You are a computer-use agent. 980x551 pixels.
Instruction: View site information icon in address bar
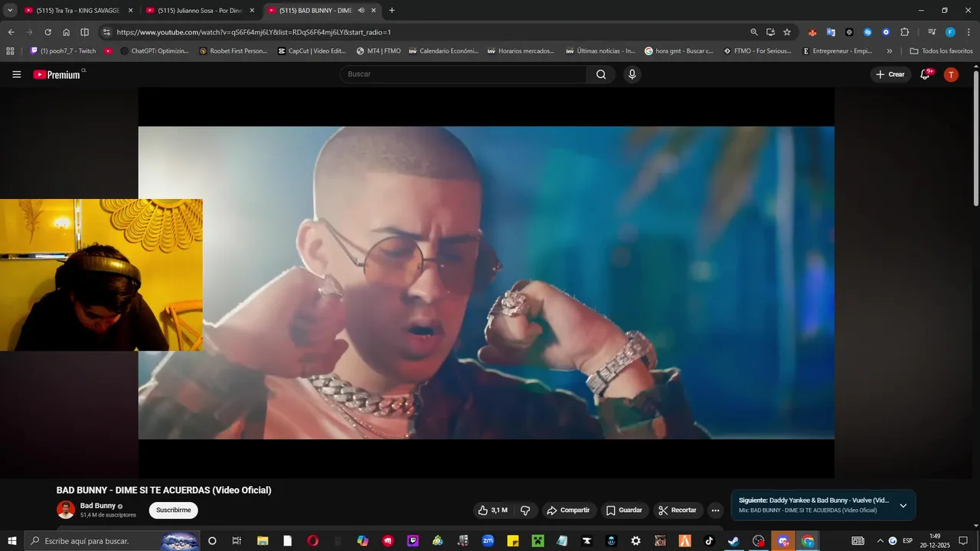pos(106,32)
